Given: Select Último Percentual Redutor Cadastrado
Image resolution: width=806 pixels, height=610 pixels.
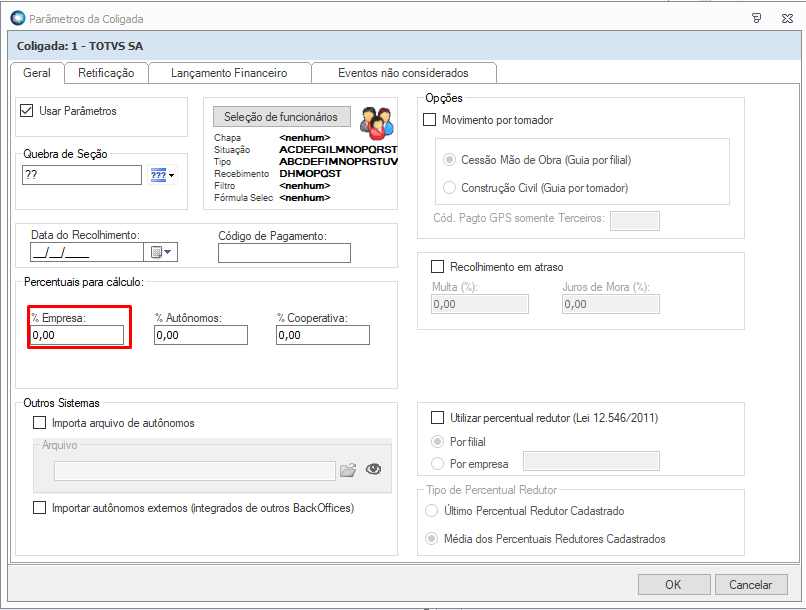Looking at the screenshot, I should point(431,511).
